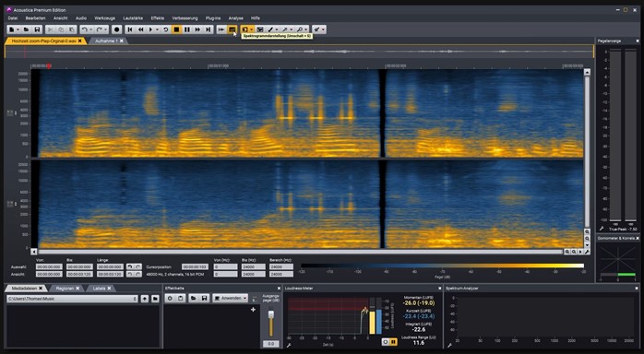
Task: Click the Ansicht Bis time field
Action: pos(79,274)
